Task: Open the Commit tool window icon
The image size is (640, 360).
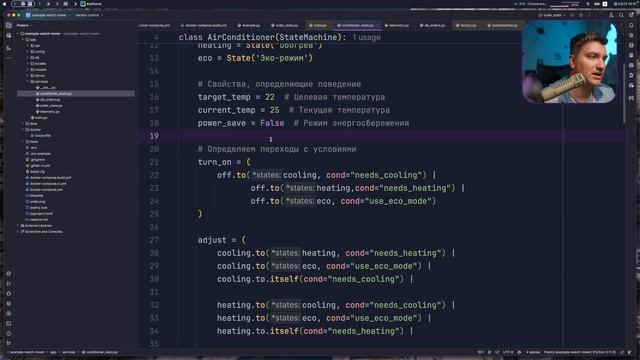Action: [9, 36]
